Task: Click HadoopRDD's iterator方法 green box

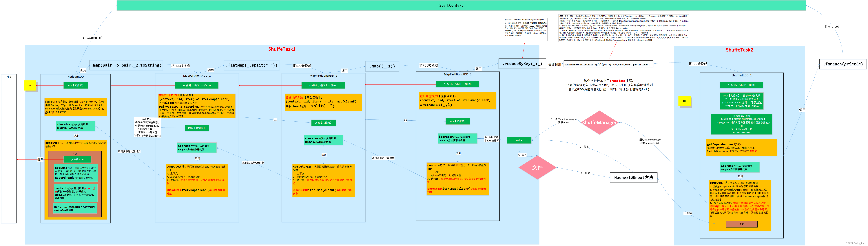Action: coord(75,126)
